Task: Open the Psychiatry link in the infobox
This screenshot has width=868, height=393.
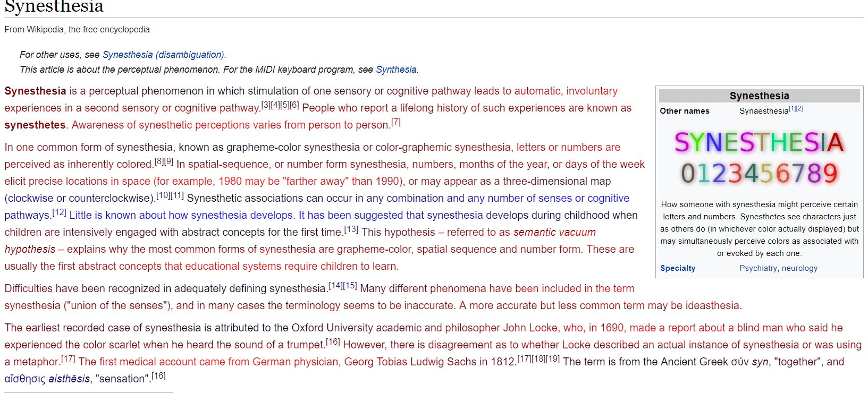Action: pyautogui.click(x=758, y=268)
